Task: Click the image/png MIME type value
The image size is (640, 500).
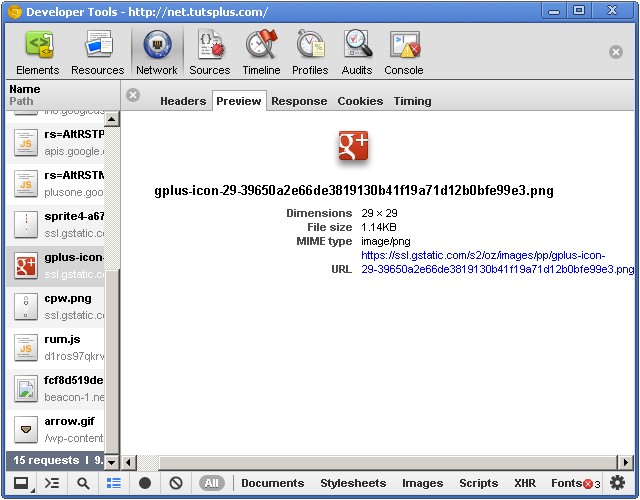Action: [386, 241]
